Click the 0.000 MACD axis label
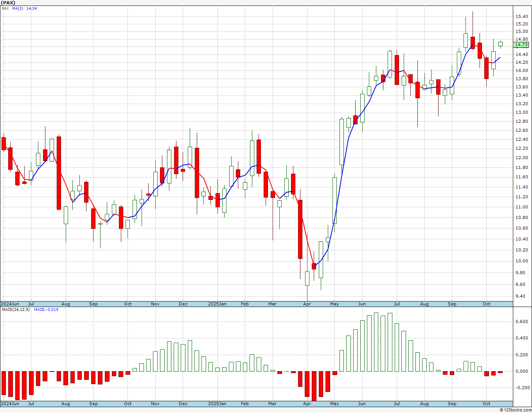 521,371
